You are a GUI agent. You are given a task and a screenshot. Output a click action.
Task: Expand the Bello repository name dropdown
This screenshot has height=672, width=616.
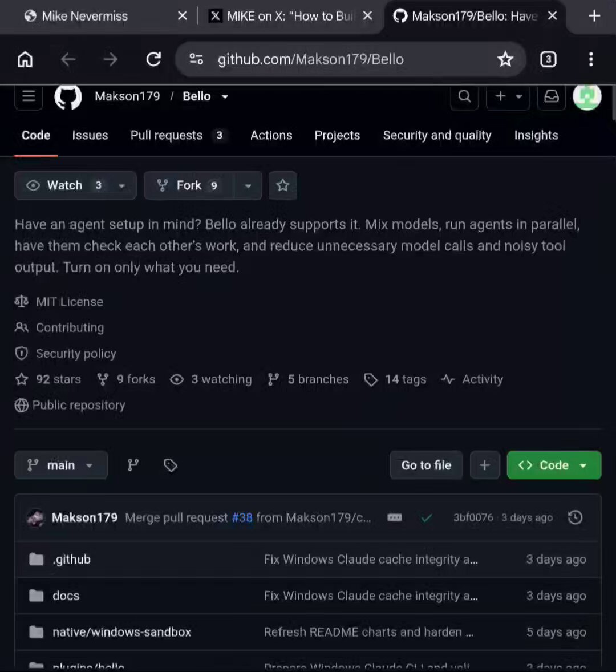(x=225, y=96)
